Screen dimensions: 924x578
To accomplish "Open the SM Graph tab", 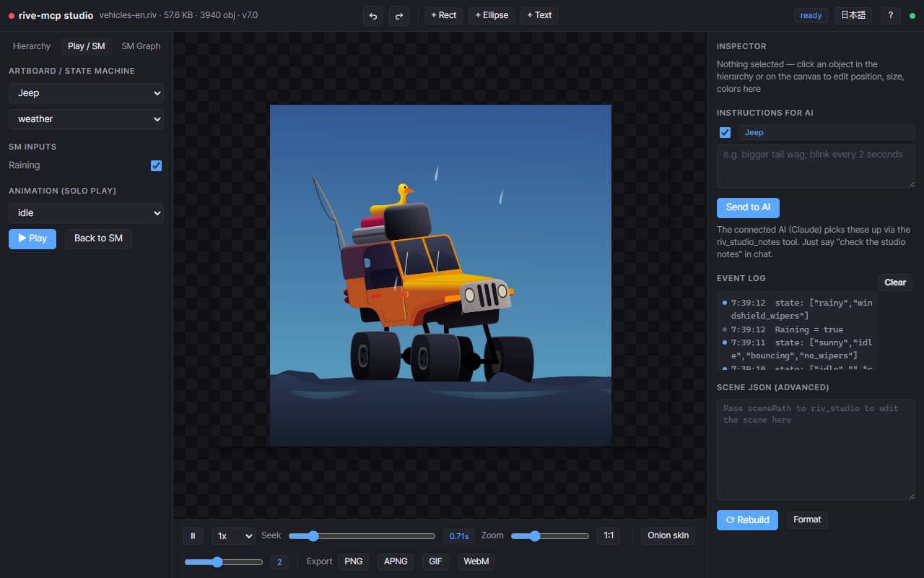I will click(x=141, y=46).
